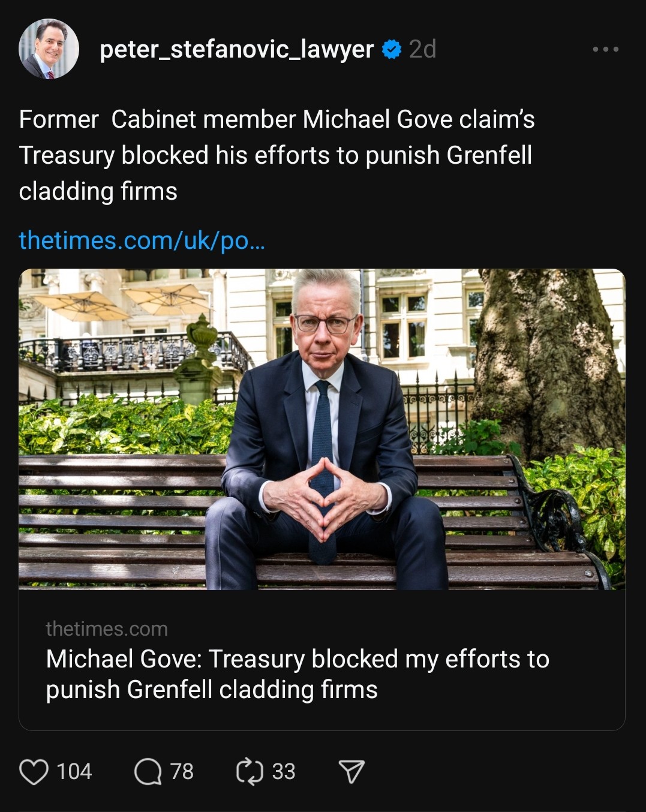Like the post with the heart icon
The image size is (646, 812).
34,771
